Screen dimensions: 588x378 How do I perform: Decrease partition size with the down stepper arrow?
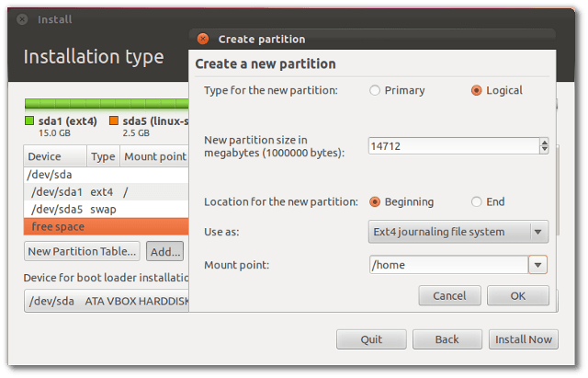click(544, 150)
